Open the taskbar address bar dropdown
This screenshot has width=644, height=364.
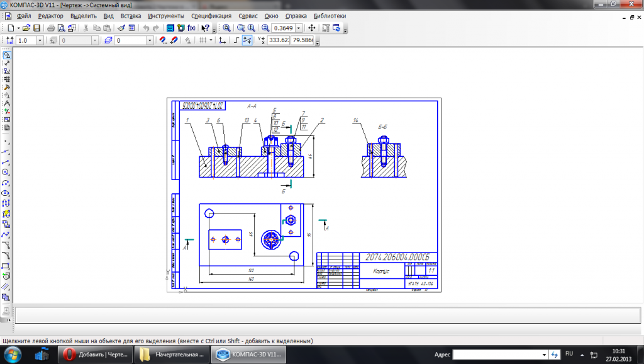pyautogui.click(x=544, y=355)
